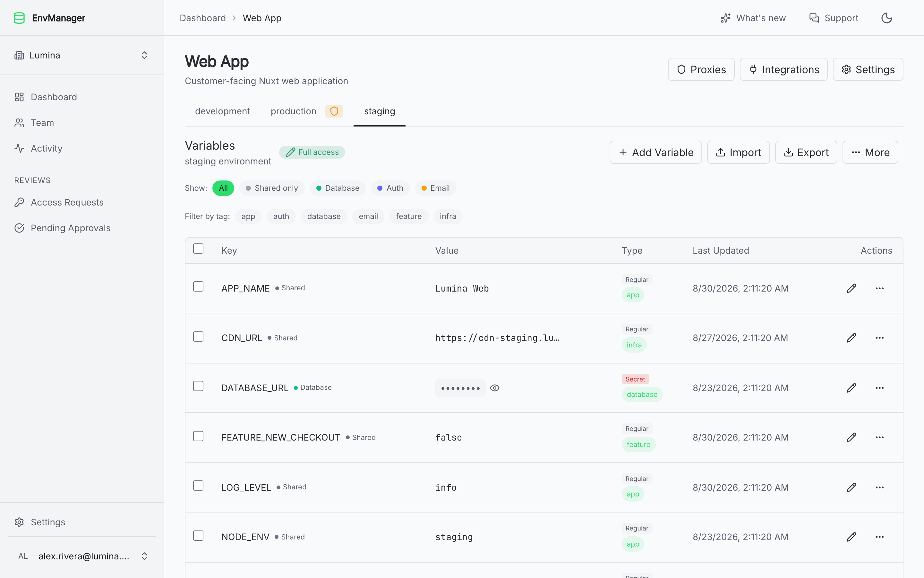Click the Last Updated column header
The image size is (924, 578).
(x=721, y=250)
